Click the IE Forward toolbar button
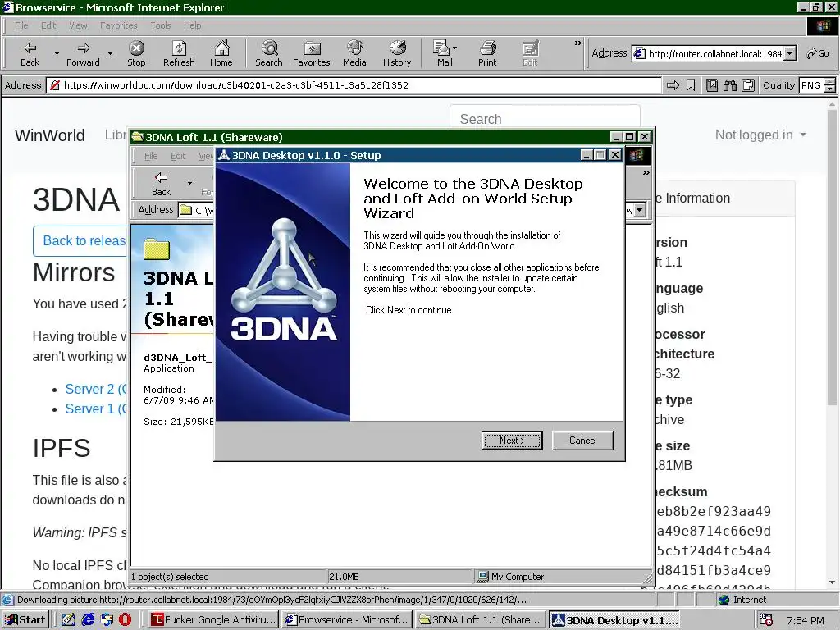This screenshot has width=840, height=630. [83, 53]
